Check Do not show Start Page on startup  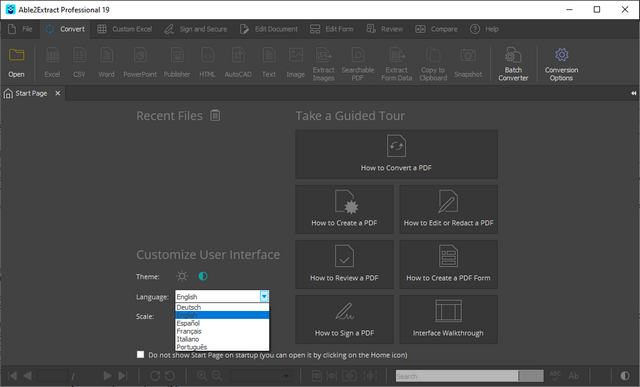[x=140, y=354]
